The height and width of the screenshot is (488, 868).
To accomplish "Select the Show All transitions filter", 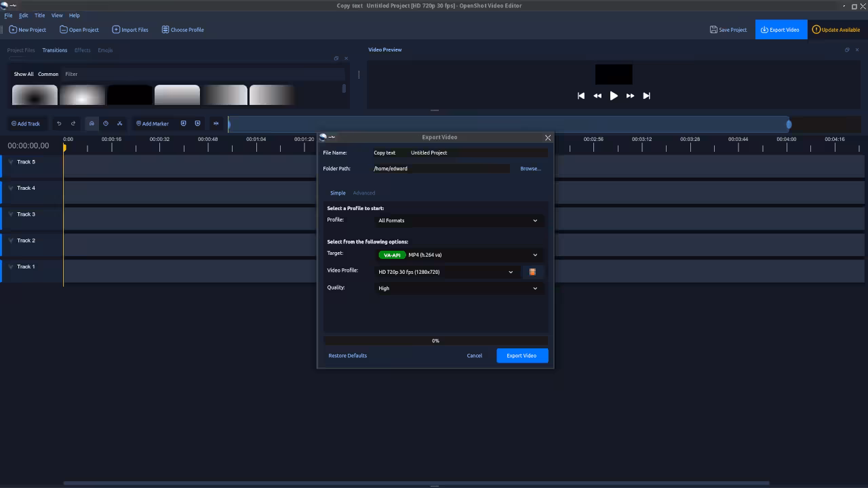I will click(24, 74).
